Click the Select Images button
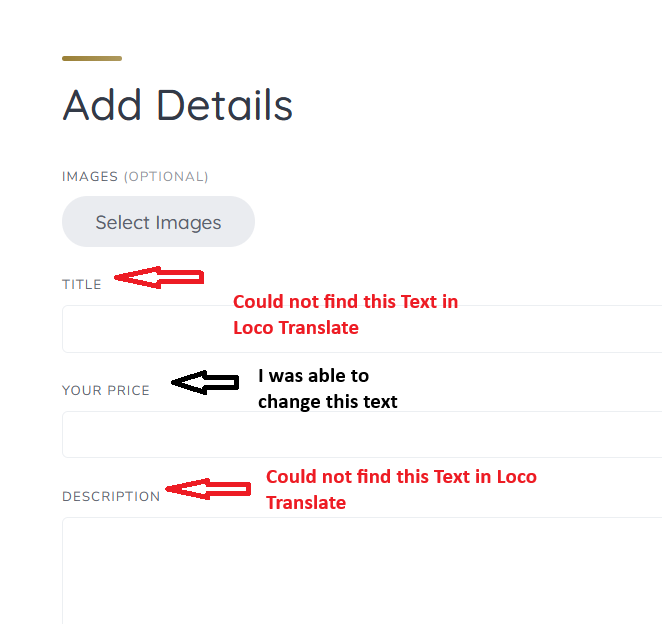 (158, 222)
